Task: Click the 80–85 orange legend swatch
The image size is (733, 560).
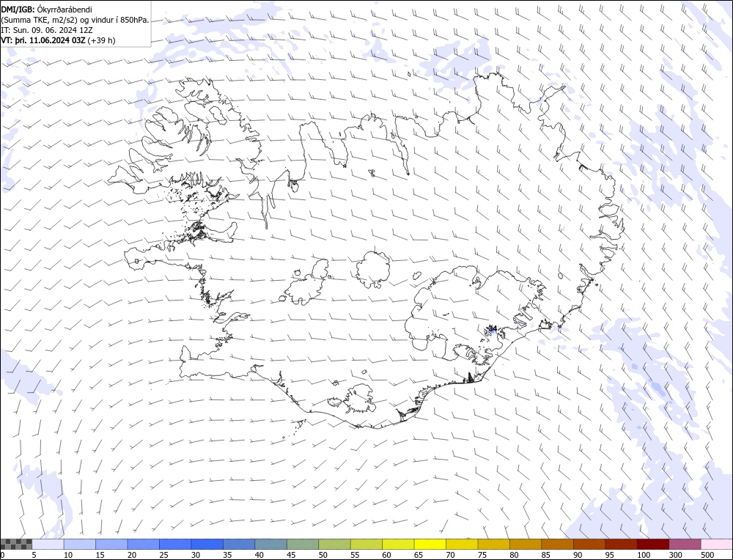Action: 526,544
